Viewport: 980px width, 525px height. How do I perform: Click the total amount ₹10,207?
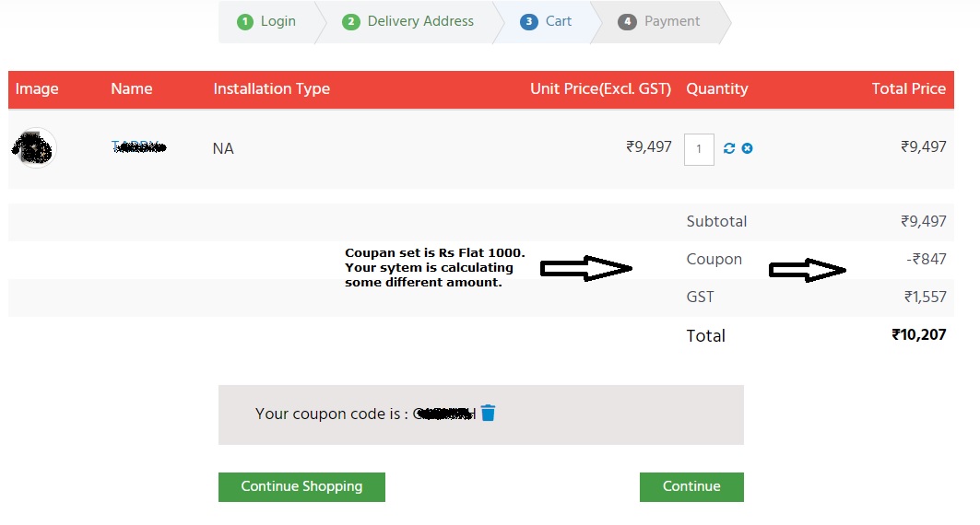pos(918,335)
